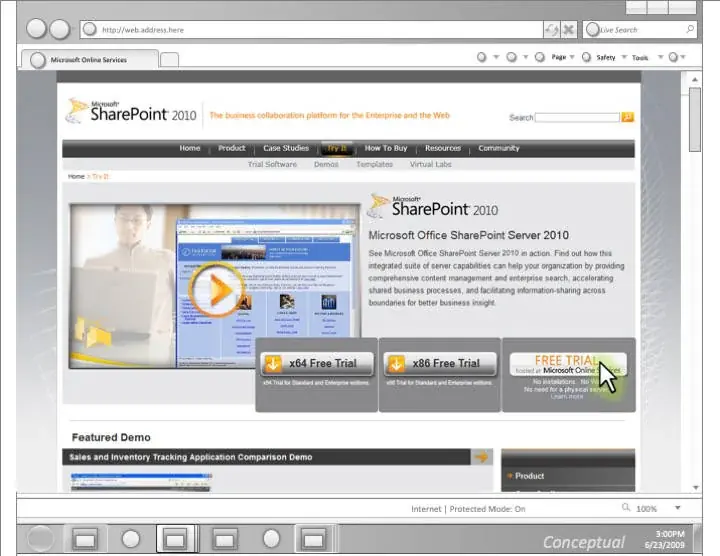Click Learn more under Free Trial
Image resolution: width=720 pixels, height=556 pixels.
[567, 396]
